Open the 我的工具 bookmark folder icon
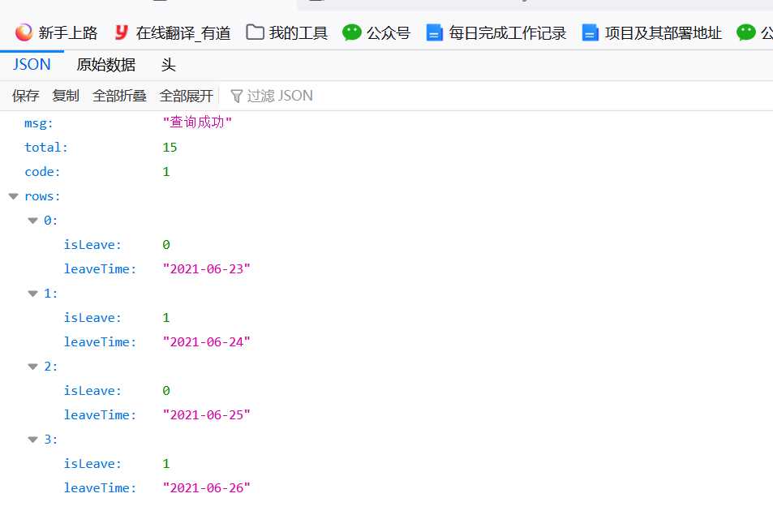The height and width of the screenshot is (532, 773). click(x=255, y=32)
